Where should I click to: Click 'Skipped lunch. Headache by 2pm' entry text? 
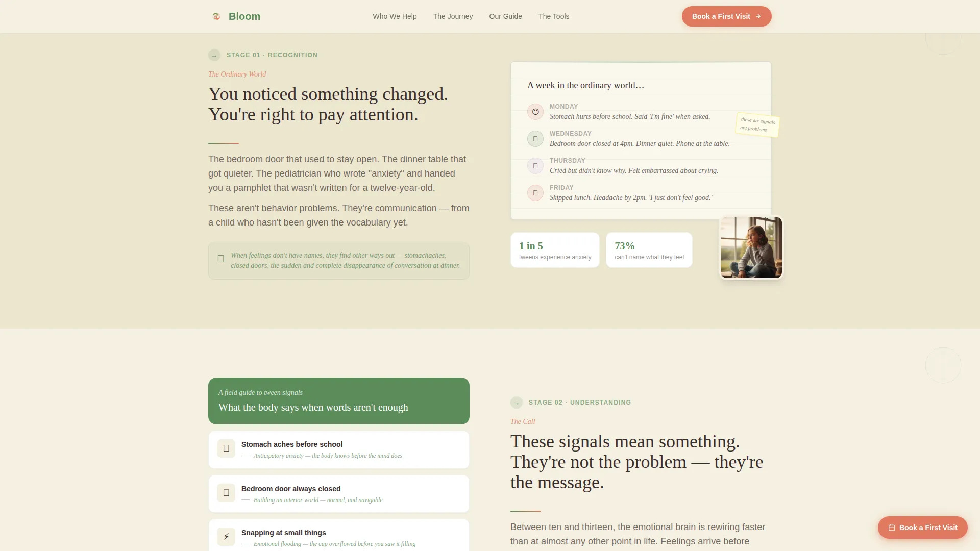[631, 198]
